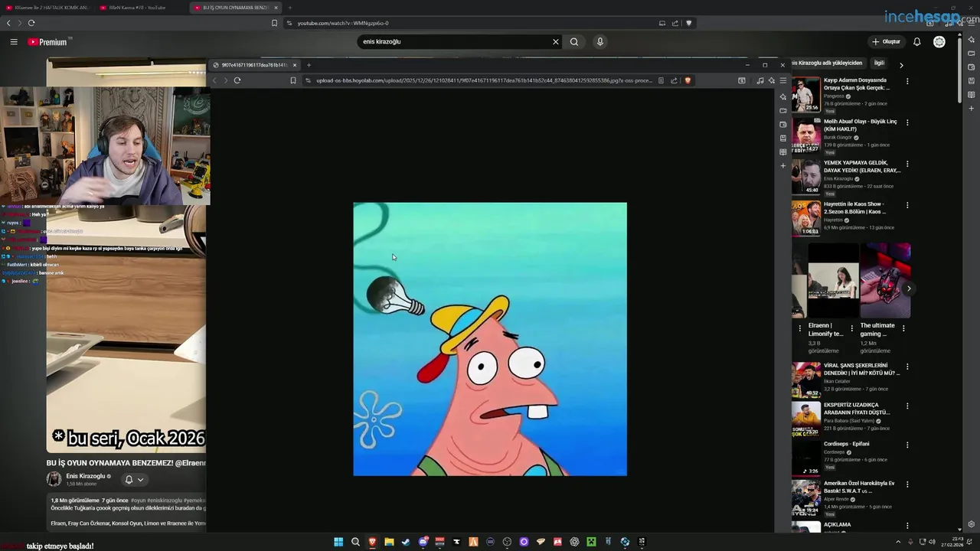Go back in the outer browser window
This screenshot has height=551, width=980.
point(8,23)
